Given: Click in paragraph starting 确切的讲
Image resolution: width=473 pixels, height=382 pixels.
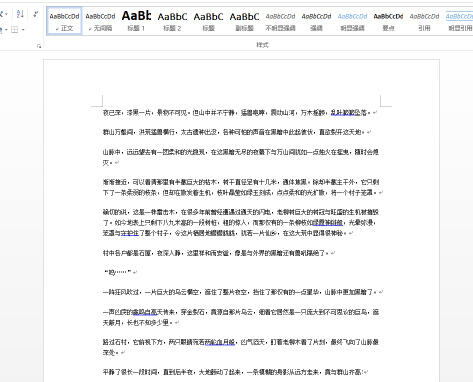Looking at the screenshot, I should [241, 222].
